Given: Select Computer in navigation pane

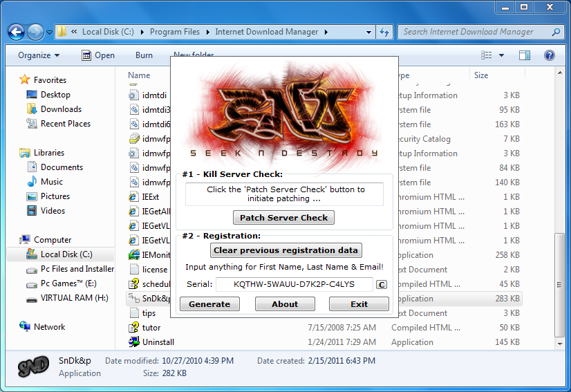Looking at the screenshot, I should (x=46, y=240).
